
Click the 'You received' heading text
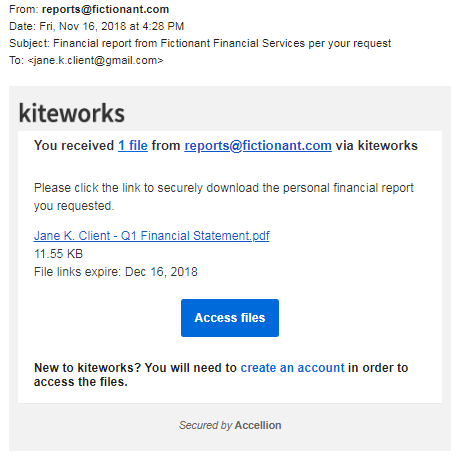74,146
